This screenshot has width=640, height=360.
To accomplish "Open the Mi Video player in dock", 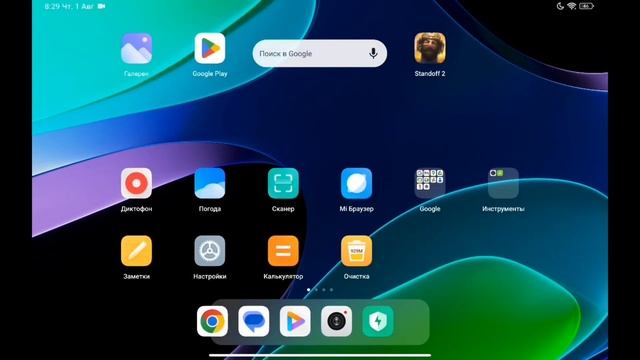I will point(295,321).
